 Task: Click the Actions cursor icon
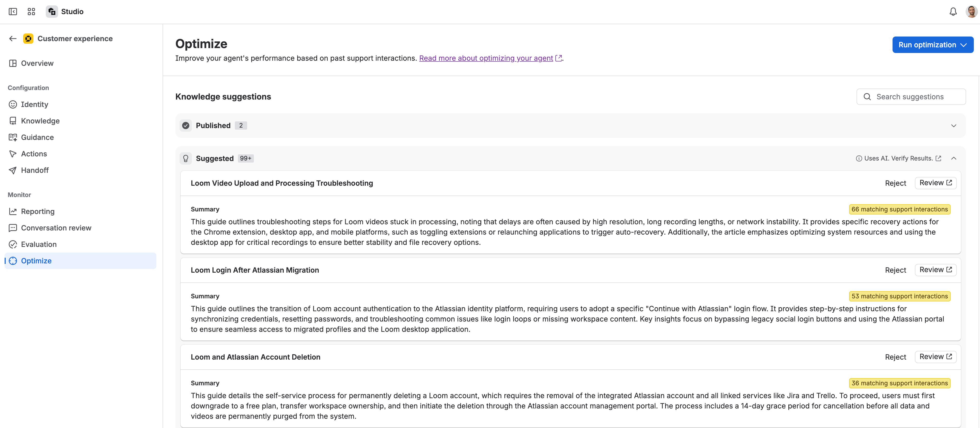(x=13, y=154)
